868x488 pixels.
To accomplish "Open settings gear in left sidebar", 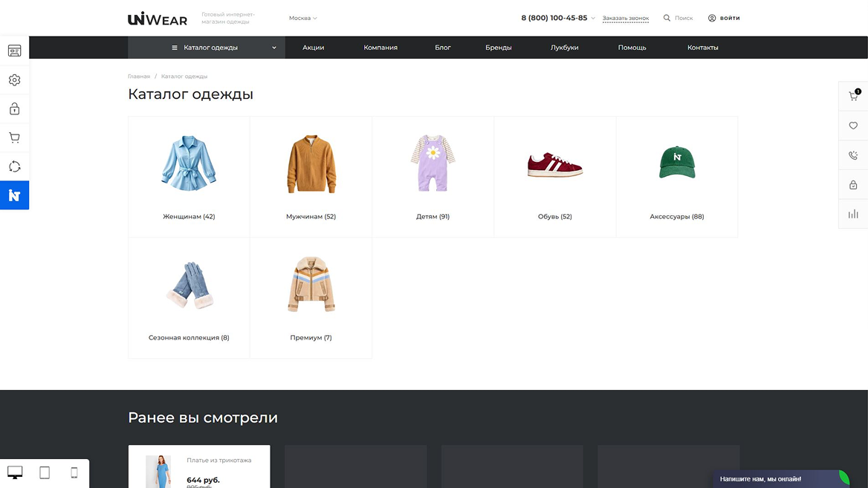I will coord(14,80).
